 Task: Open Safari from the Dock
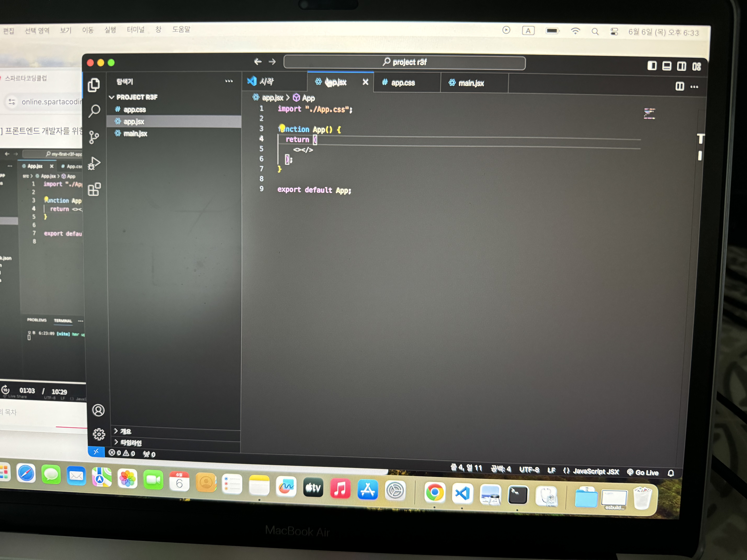point(26,473)
